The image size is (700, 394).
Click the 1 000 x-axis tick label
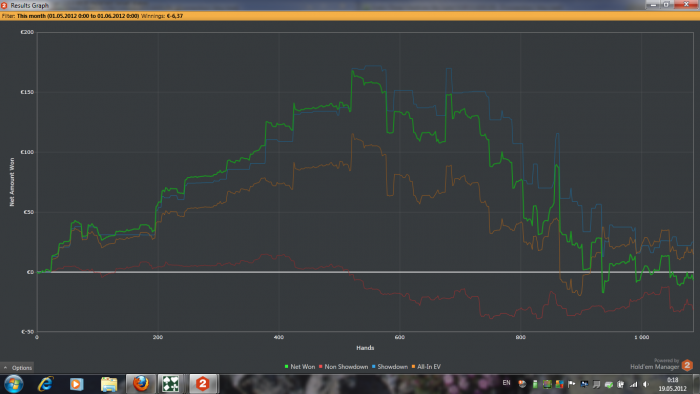(642, 337)
